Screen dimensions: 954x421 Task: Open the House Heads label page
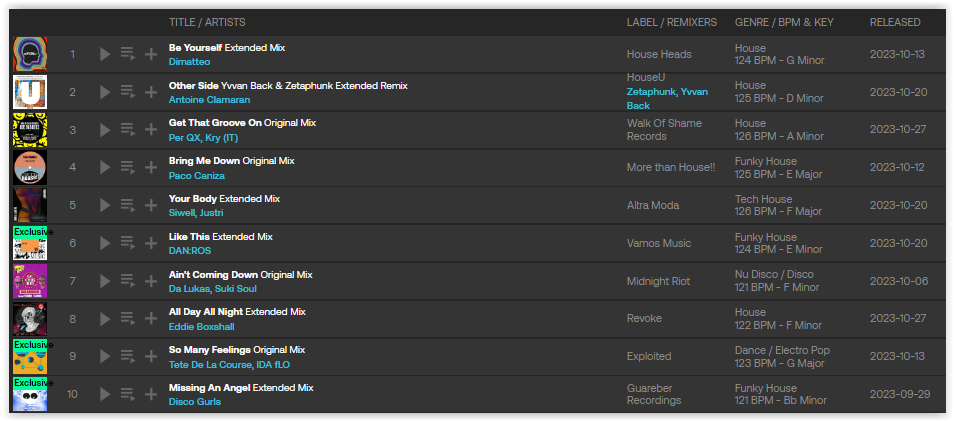(x=658, y=54)
